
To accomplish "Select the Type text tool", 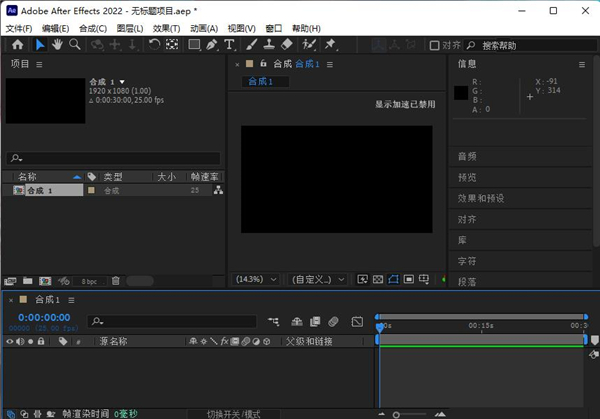I will point(229,45).
